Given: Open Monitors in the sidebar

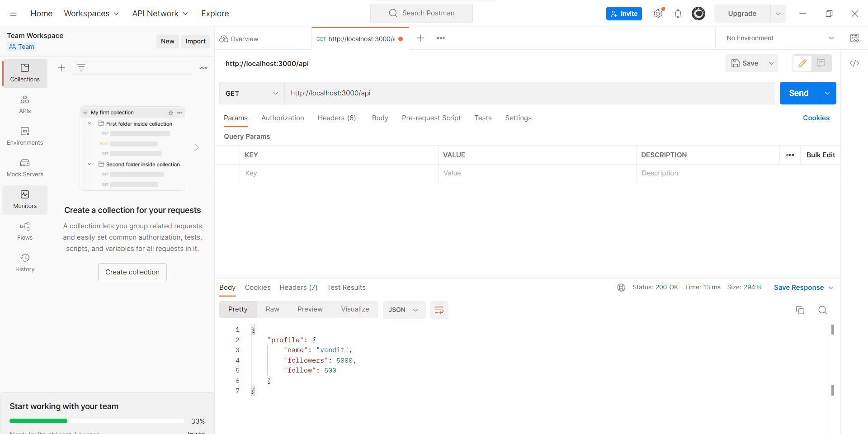Looking at the screenshot, I should tap(25, 200).
